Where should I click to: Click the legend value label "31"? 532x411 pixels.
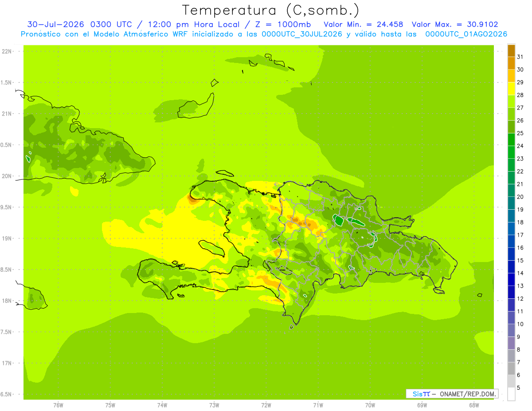[520, 57]
